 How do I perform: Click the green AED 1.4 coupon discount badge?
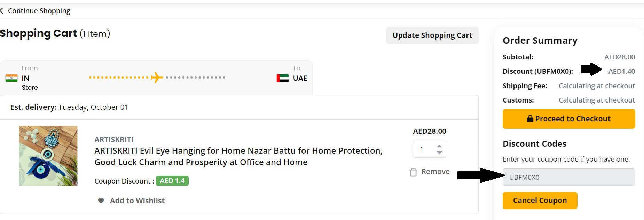(x=172, y=181)
